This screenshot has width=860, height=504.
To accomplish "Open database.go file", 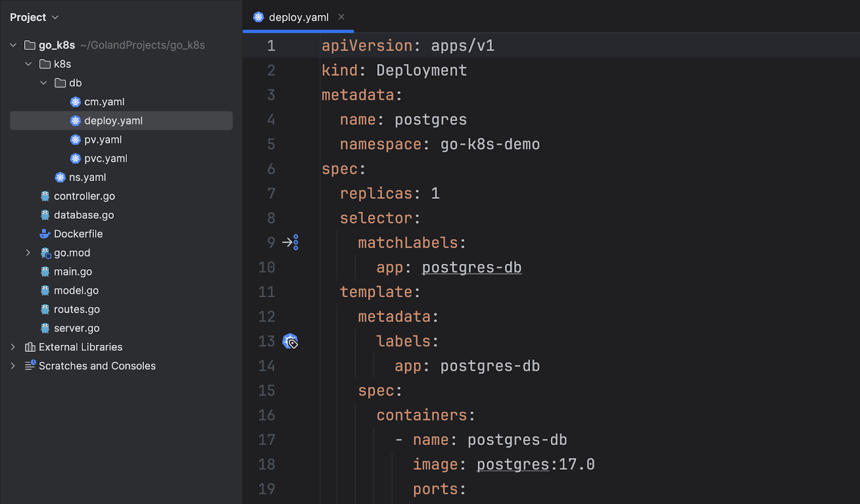I will tap(84, 215).
